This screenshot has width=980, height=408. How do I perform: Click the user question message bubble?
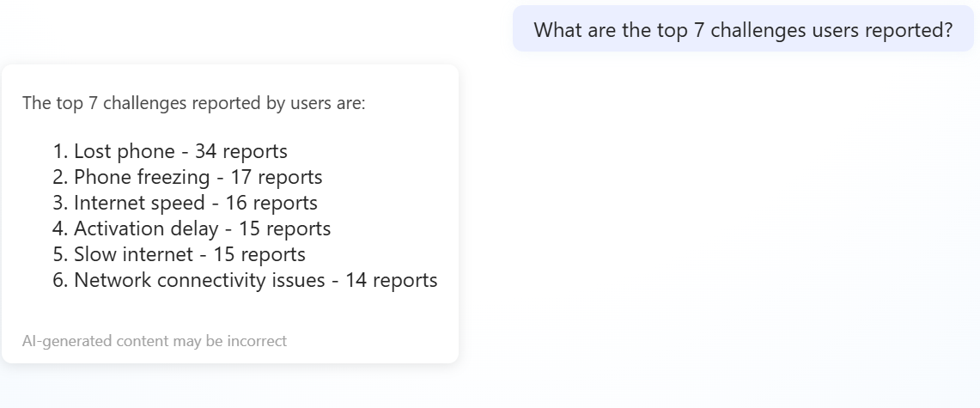tap(743, 29)
